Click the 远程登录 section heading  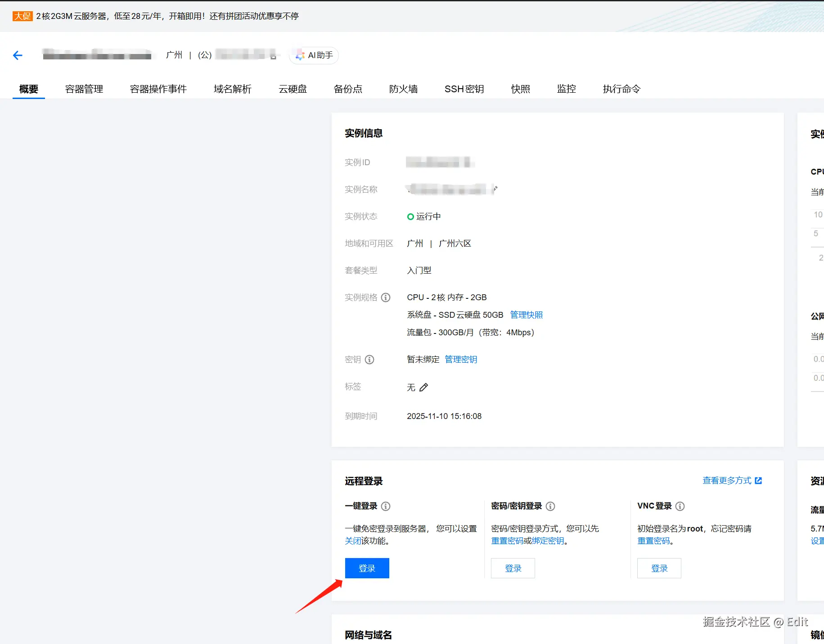364,481
